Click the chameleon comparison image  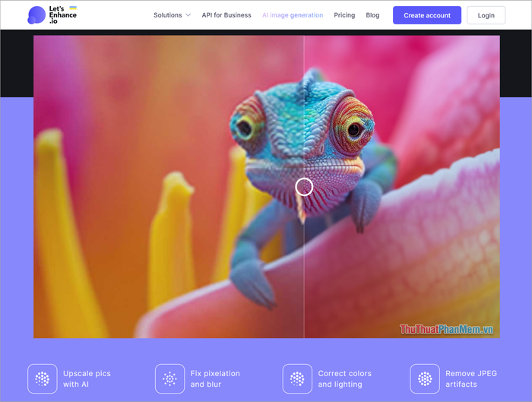[266, 187]
